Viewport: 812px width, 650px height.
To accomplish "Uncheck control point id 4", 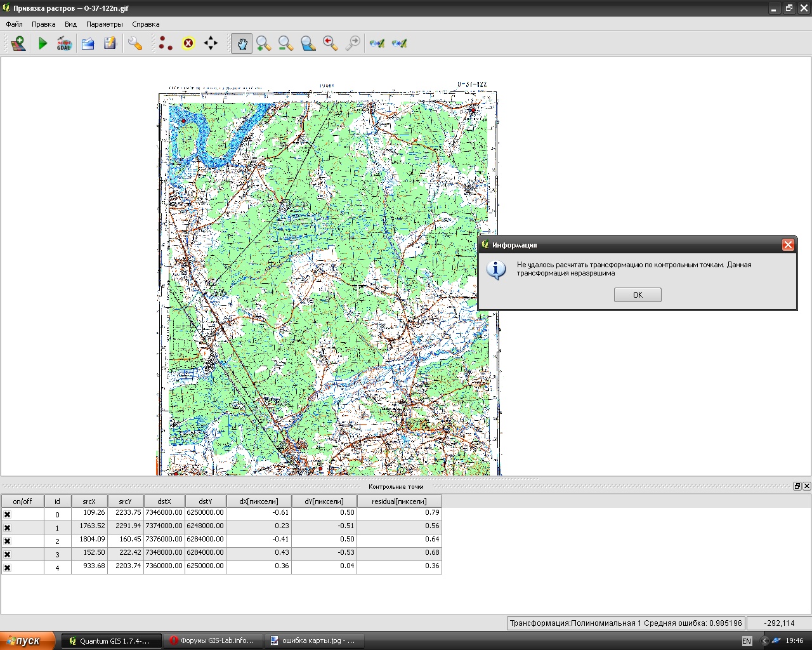I will click(x=8, y=567).
